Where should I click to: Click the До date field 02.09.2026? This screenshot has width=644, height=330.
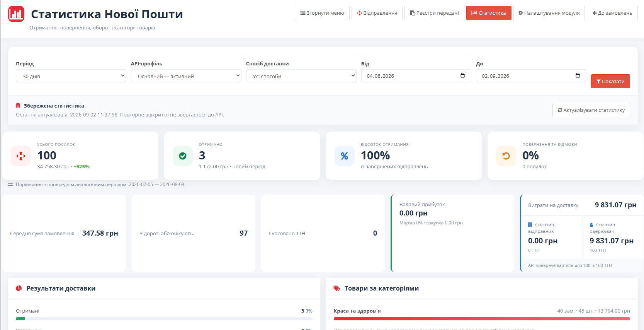[x=531, y=76]
